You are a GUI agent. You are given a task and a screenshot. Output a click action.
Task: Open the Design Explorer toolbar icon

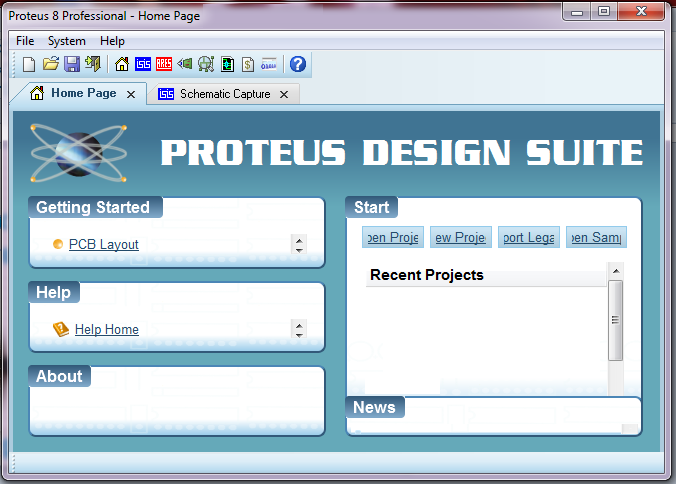click(227, 64)
